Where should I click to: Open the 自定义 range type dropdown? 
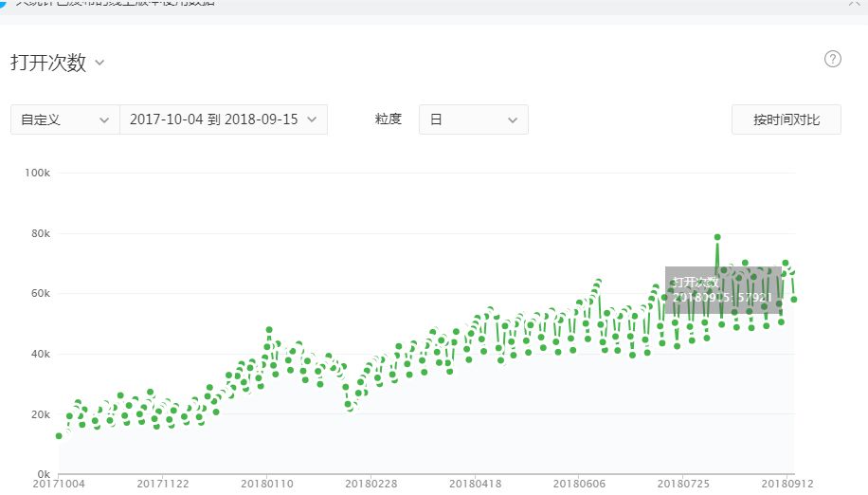point(64,119)
